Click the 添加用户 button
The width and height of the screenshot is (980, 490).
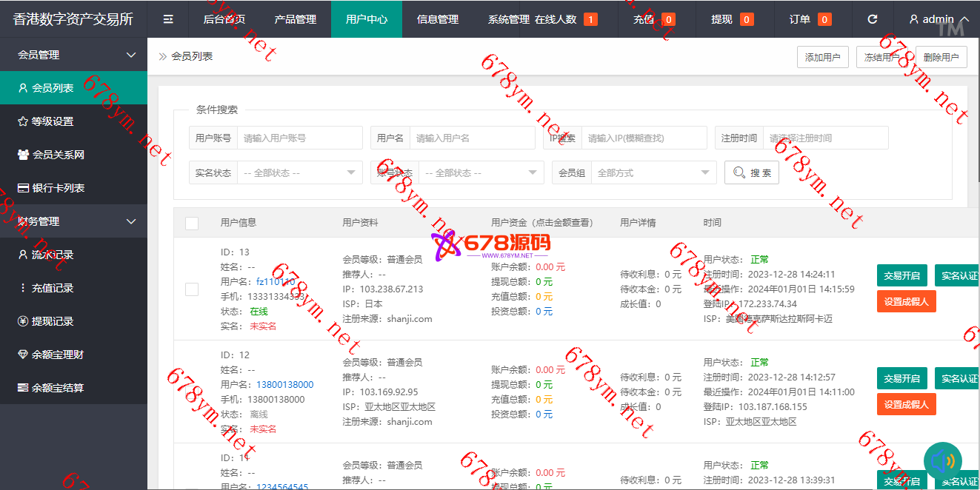(x=822, y=57)
